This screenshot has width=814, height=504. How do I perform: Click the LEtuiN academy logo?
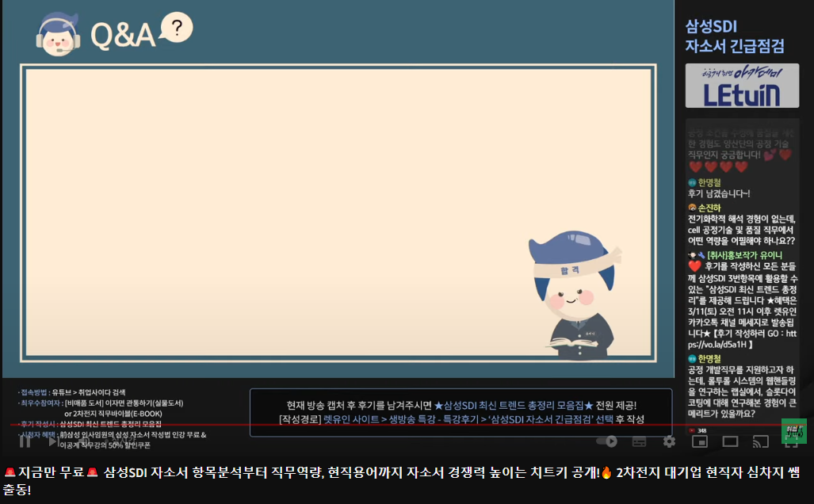click(742, 86)
